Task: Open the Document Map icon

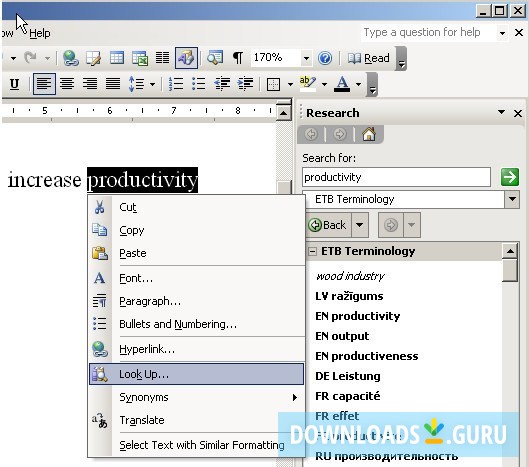Action: point(215,58)
